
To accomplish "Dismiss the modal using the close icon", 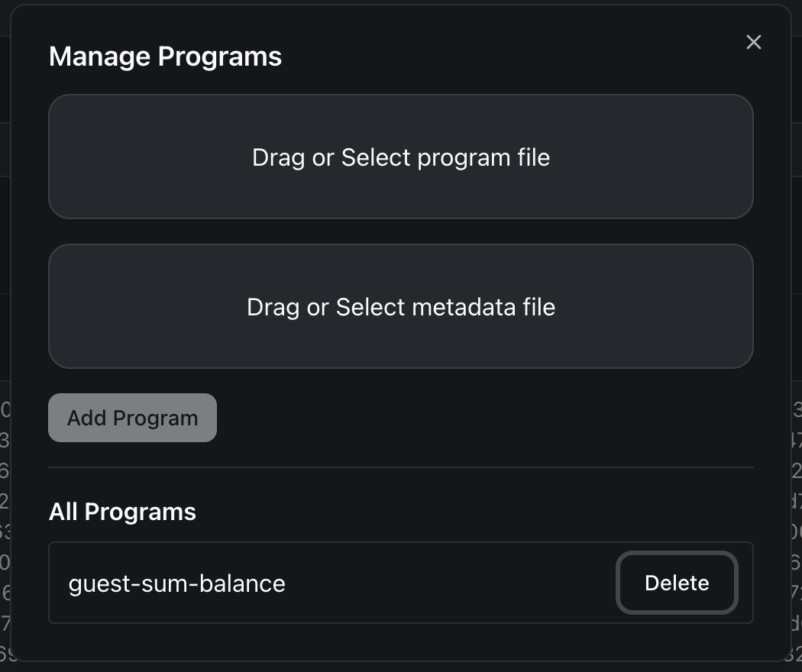I will (x=753, y=42).
